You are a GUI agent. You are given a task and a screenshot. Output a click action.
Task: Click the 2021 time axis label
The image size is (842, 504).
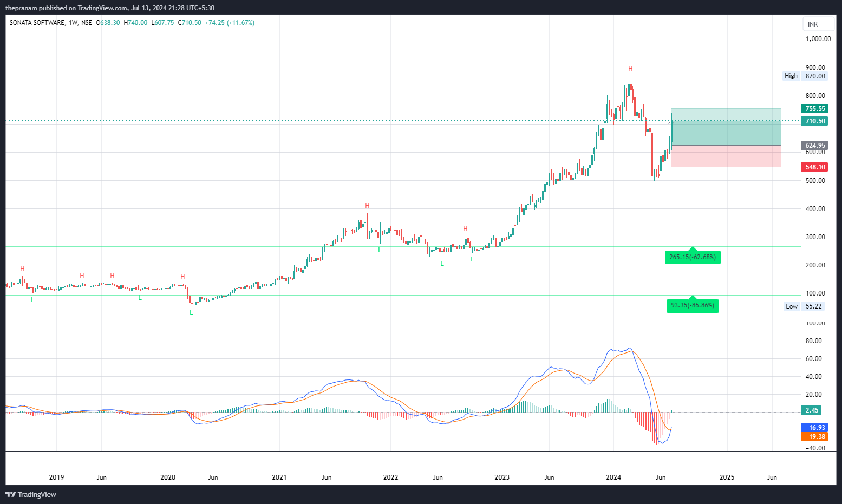[x=279, y=477]
